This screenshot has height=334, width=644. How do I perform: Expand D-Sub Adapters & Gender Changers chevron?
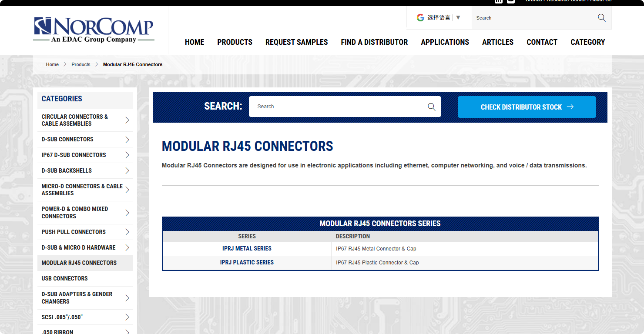click(x=127, y=298)
